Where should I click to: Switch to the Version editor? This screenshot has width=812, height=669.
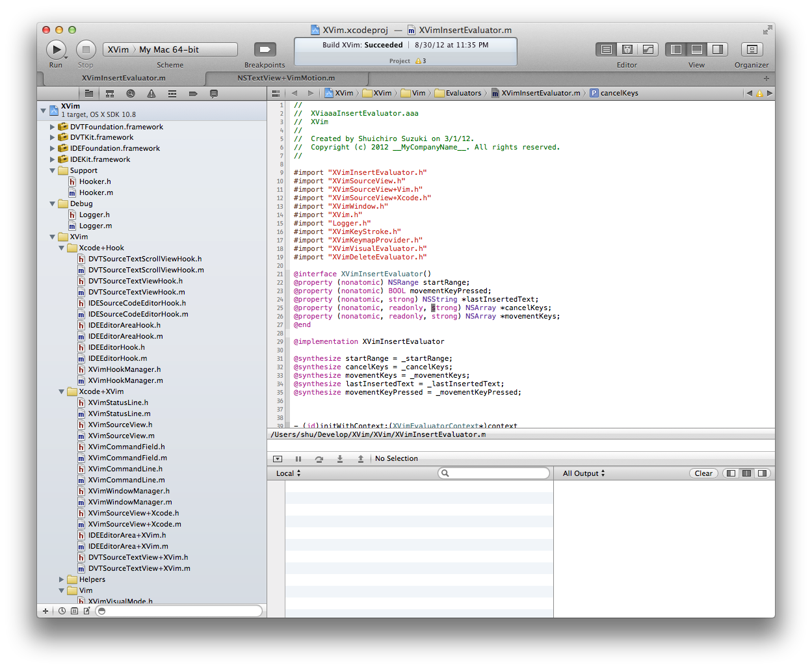click(648, 49)
